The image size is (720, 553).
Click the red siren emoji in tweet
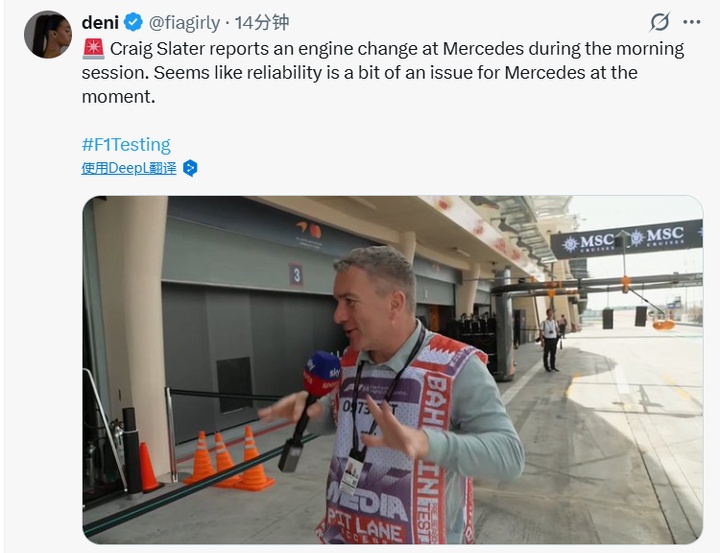tap(93, 49)
